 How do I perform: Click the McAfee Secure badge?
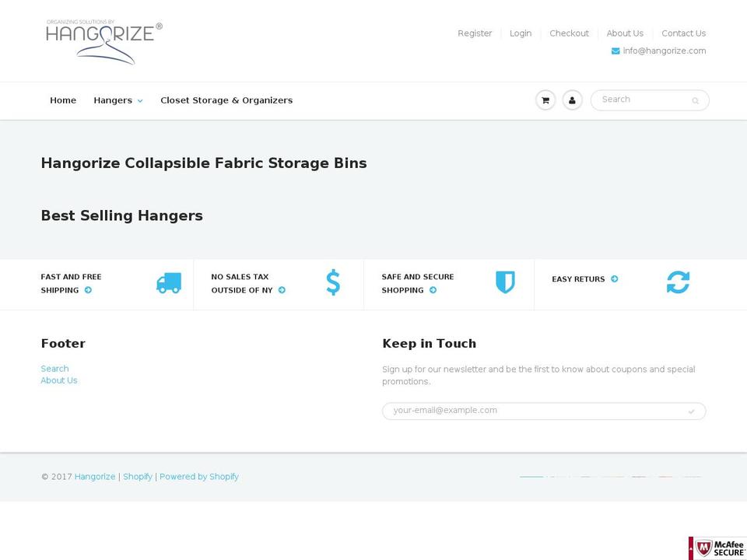[717, 548]
